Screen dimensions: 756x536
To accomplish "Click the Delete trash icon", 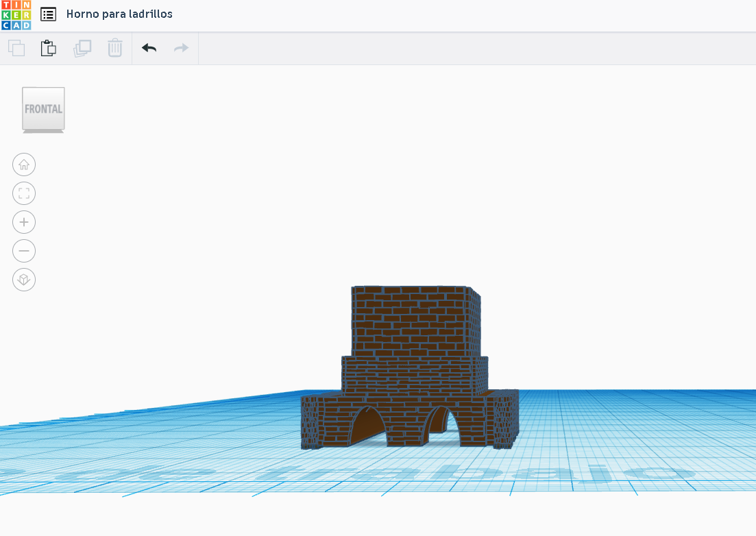I will tap(114, 48).
